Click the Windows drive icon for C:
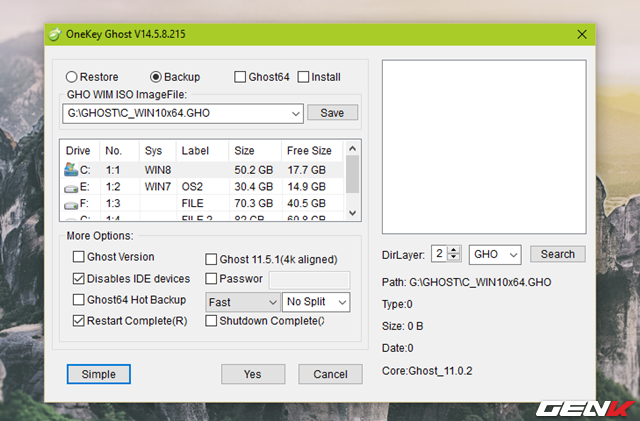Image resolution: width=640 pixels, height=421 pixels. point(71,169)
